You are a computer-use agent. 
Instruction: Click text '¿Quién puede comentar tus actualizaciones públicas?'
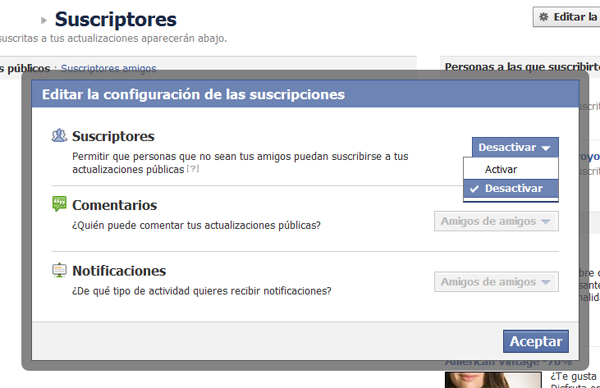pyautogui.click(x=196, y=225)
